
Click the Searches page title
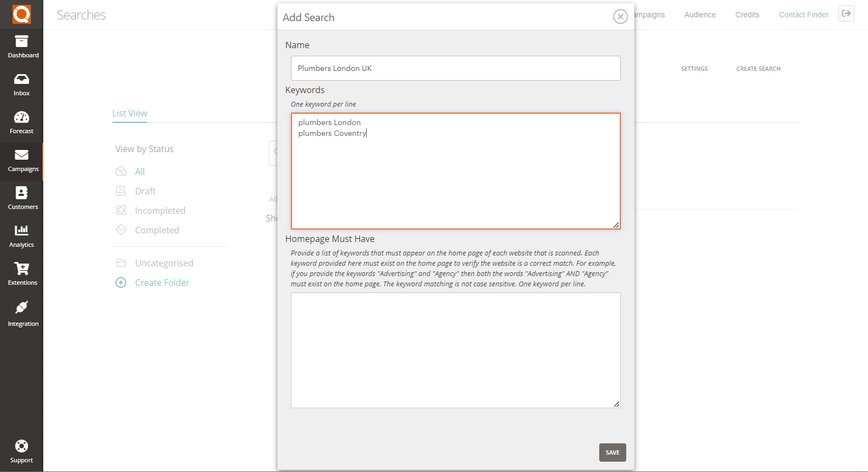(82, 15)
